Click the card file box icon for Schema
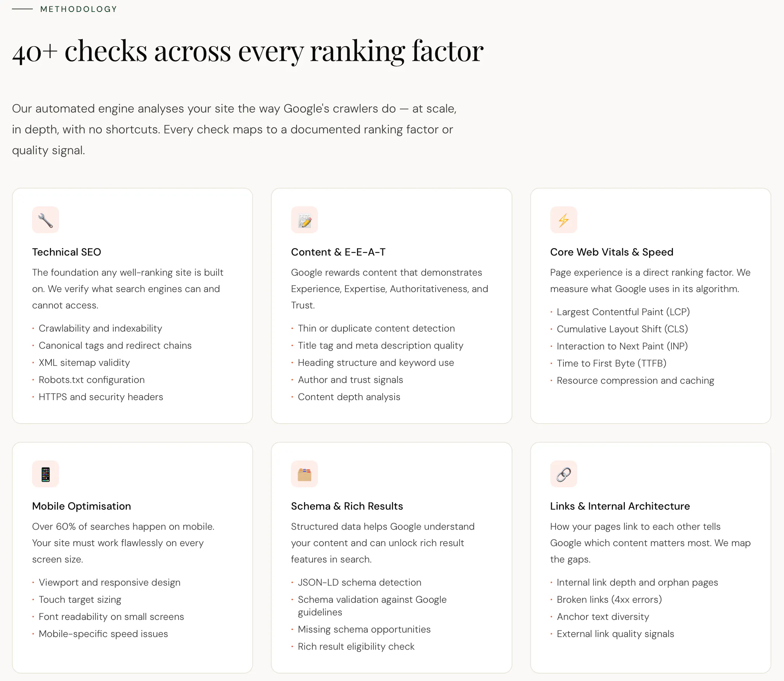This screenshot has width=784, height=681. point(304,474)
